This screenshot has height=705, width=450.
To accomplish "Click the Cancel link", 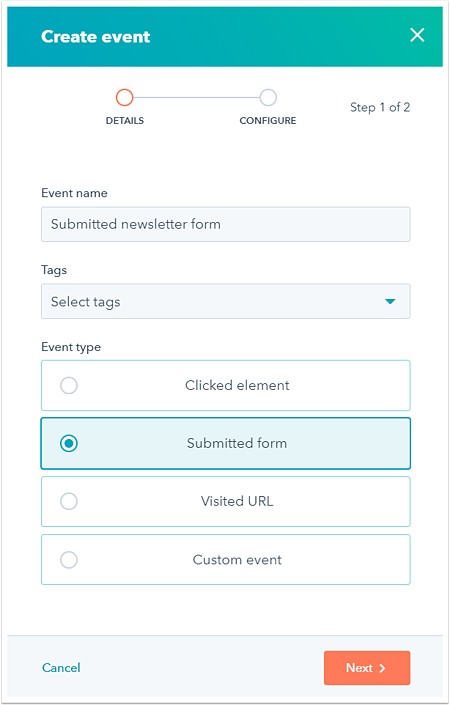I will tap(61, 668).
